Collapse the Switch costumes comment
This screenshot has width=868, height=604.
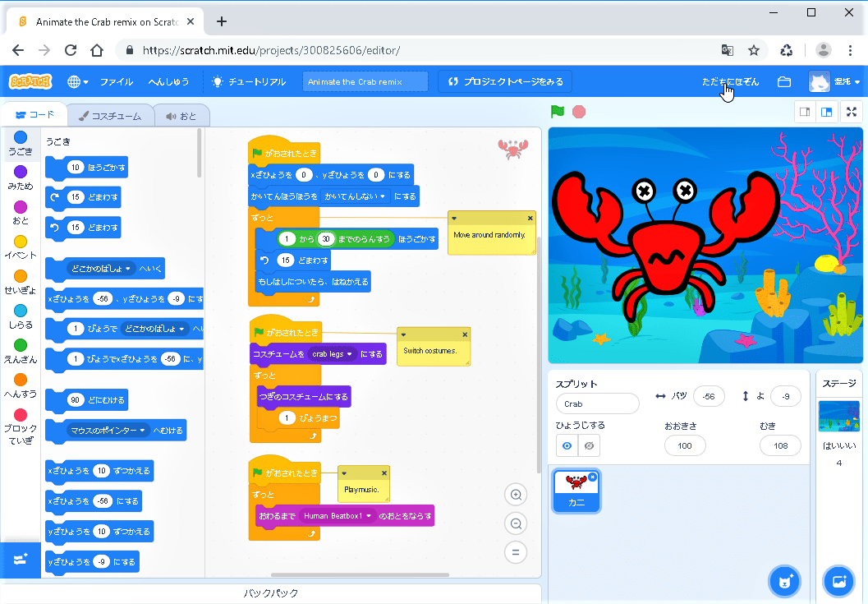point(403,334)
